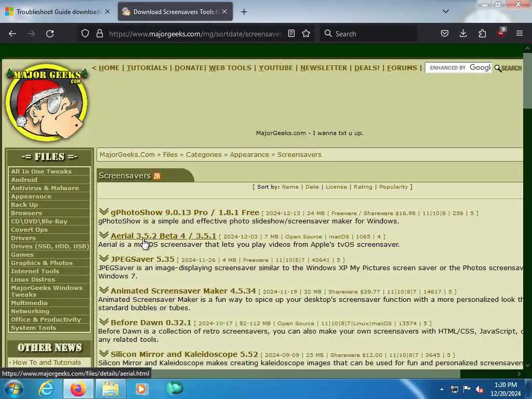Open the Firefox downloads panel

[463, 33]
